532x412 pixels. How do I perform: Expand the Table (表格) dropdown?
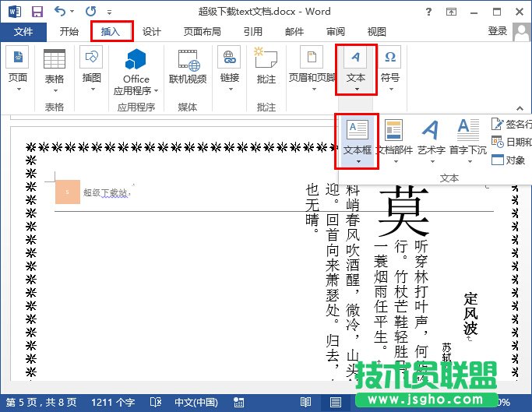pos(54,90)
